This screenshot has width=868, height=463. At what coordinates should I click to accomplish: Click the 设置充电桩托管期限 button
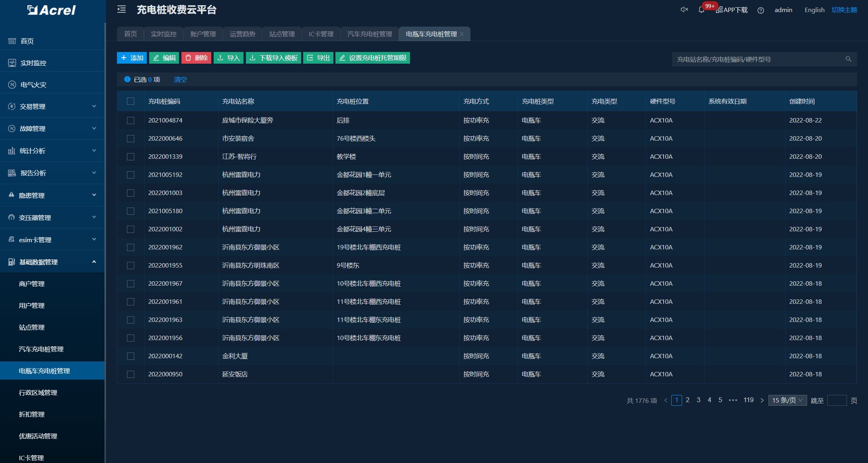point(373,58)
